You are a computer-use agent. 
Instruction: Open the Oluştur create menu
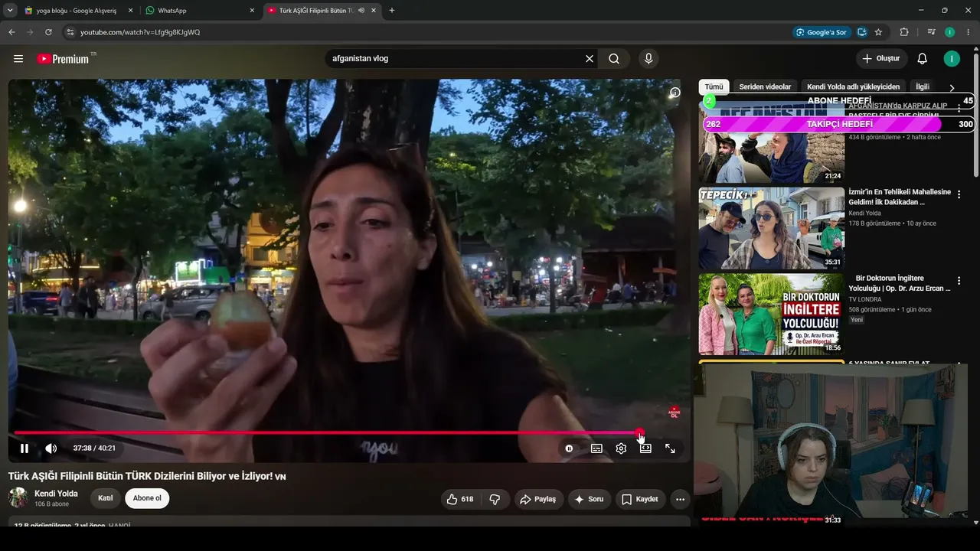(x=881, y=59)
